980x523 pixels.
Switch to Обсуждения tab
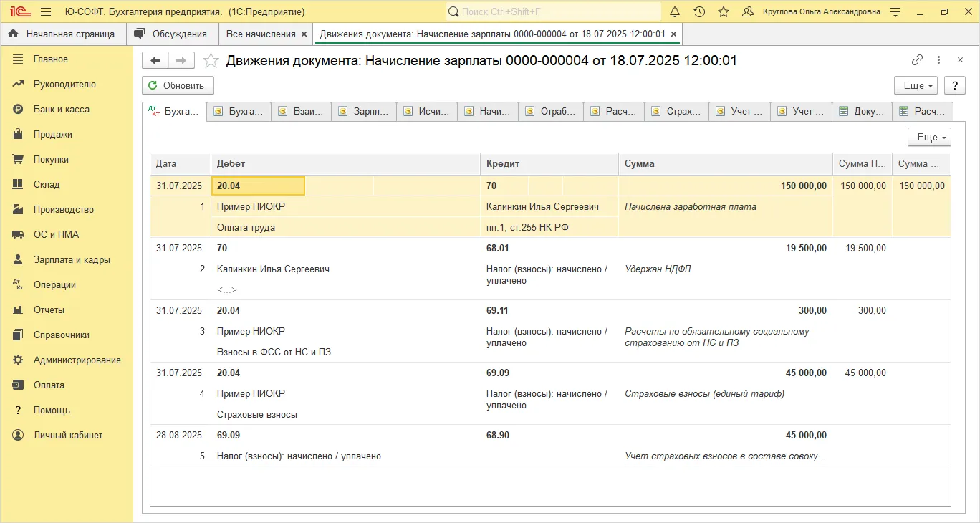point(172,34)
